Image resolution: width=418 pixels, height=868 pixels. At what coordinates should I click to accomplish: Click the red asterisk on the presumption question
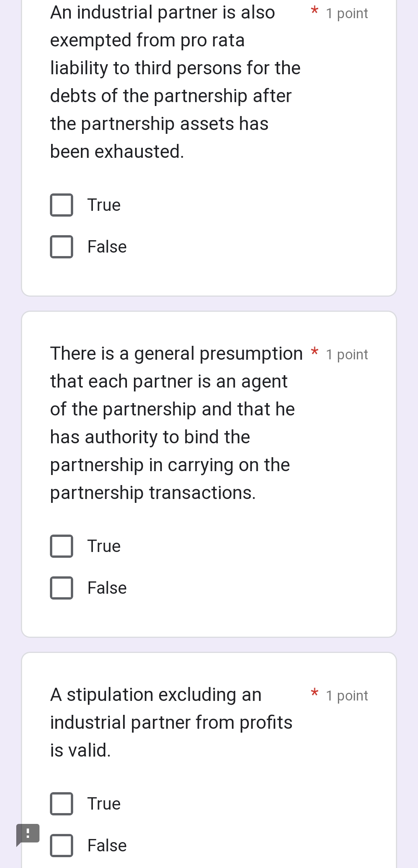click(314, 353)
